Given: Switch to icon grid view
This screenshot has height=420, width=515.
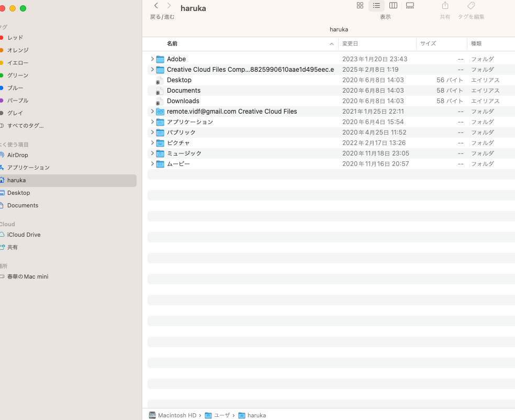Looking at the screenshot, I should click(x=360, y=6).
